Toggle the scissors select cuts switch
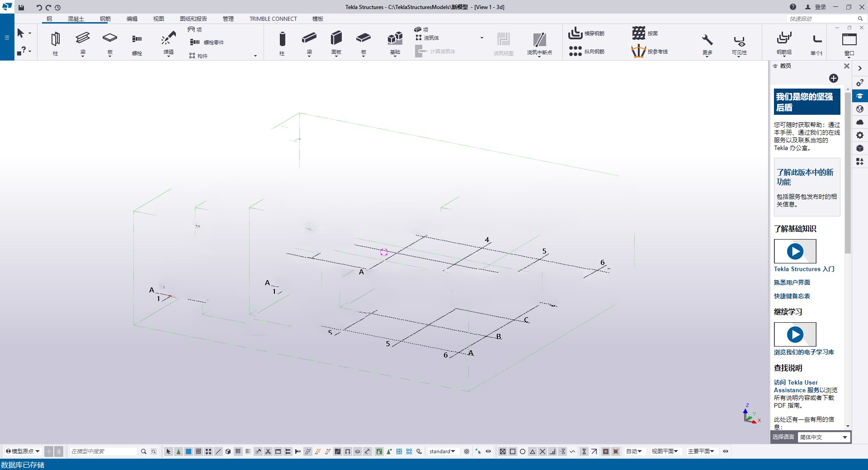 click(268, 451)
